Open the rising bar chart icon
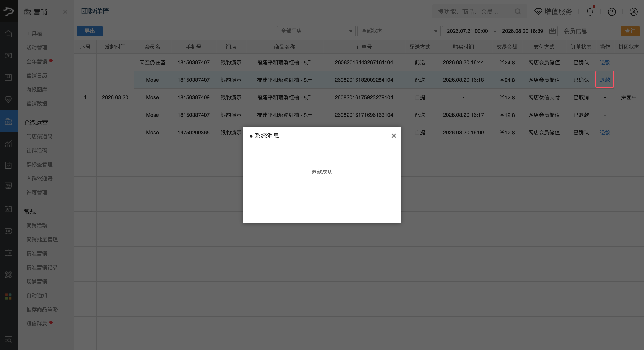The width and height of the screenshot is (644, 350). [9, 143]
